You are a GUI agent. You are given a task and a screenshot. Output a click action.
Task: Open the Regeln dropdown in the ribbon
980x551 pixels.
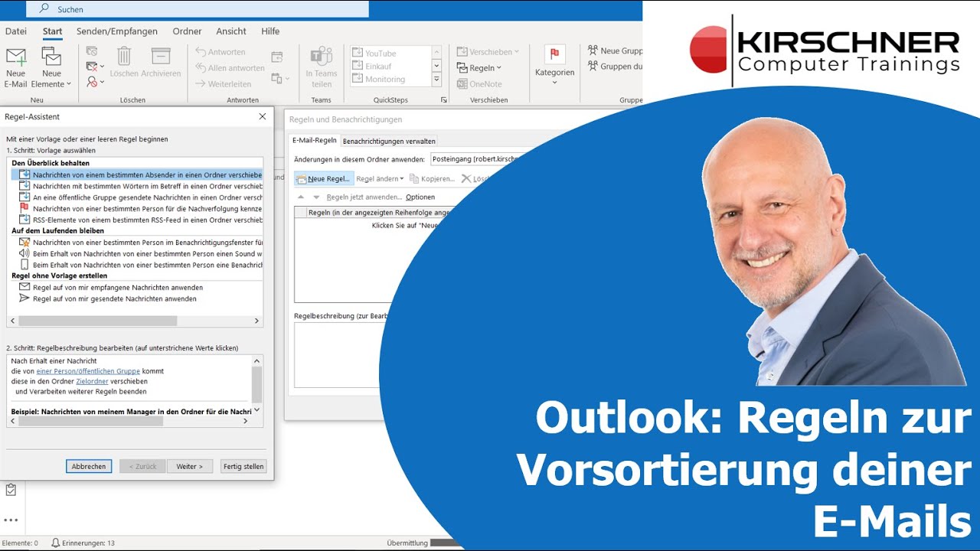[479, 68]
